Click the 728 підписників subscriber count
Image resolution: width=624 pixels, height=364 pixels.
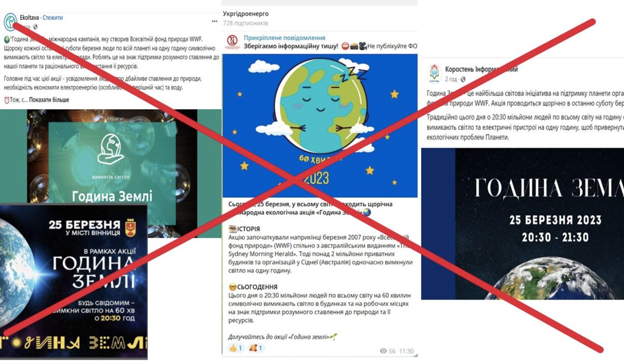pos(245,23)
